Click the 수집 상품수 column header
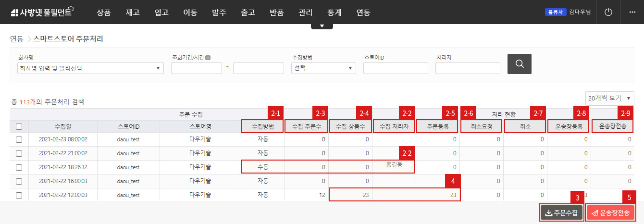The image size is (644, 224). (350, 127)
